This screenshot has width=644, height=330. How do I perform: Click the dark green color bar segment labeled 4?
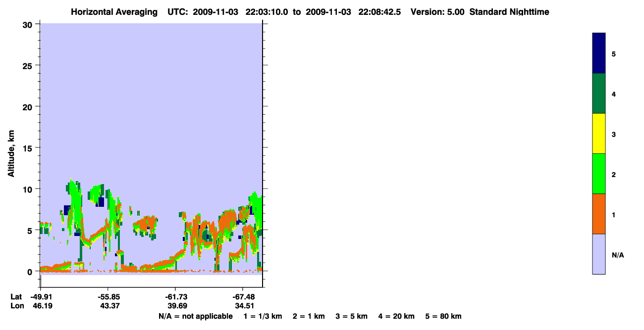point(599,94)
